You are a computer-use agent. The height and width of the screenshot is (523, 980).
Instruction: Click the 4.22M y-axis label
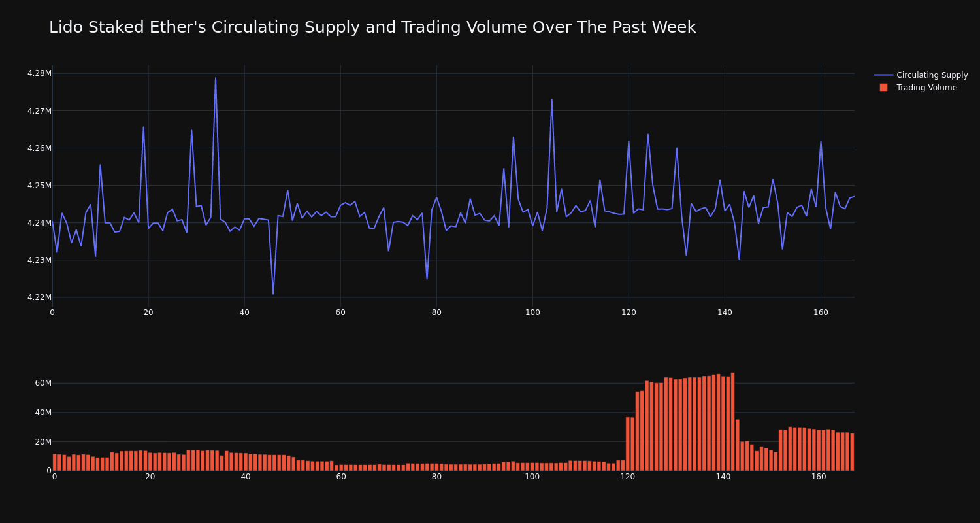click(x=39, y=297)
